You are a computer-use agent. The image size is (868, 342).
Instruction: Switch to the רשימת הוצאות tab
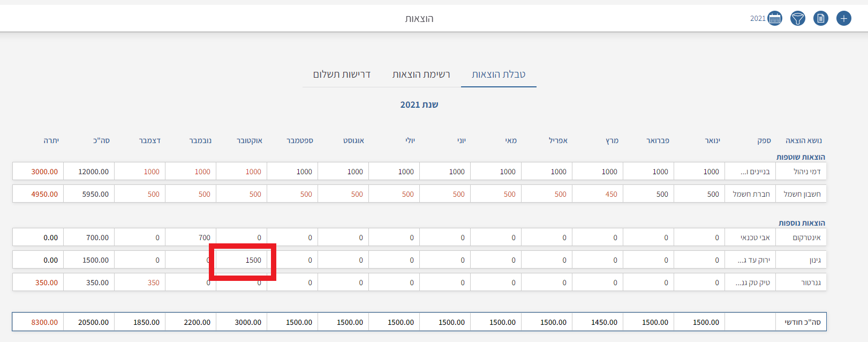click(x=421, y=75)
